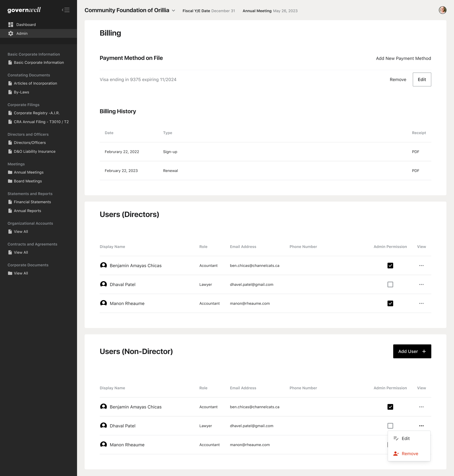Open options menu for Benjamin in Non-Director table

point(421,407)
